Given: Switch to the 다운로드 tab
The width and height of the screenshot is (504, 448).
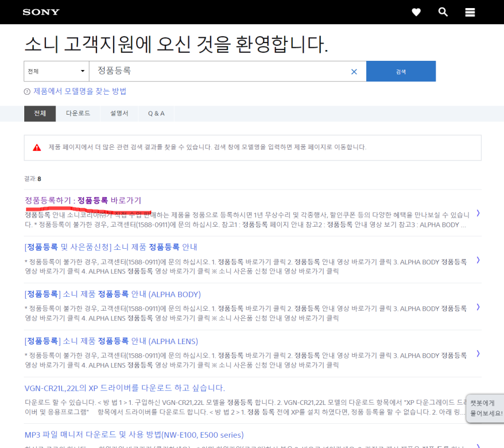Looking at the screenshot, I should (78, 114).
